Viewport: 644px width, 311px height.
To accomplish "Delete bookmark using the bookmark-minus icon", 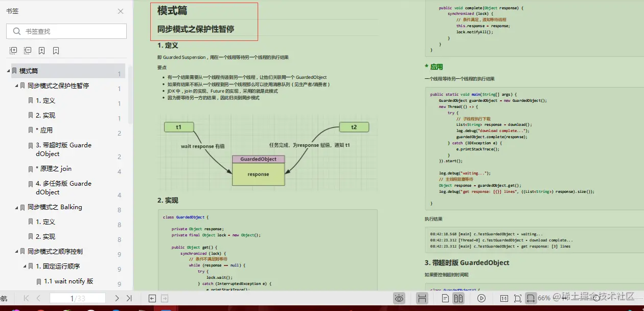I will pos(56,51).
